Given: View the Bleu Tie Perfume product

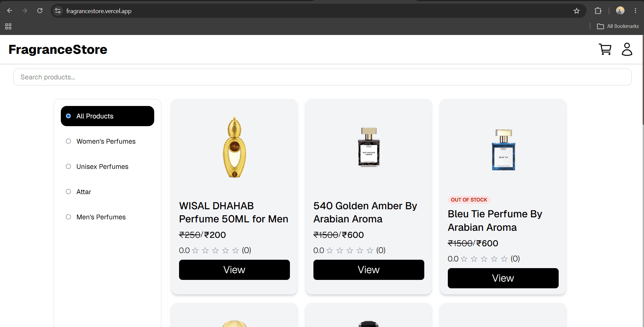Looking at the screenshot, I should tap(503, 278).
